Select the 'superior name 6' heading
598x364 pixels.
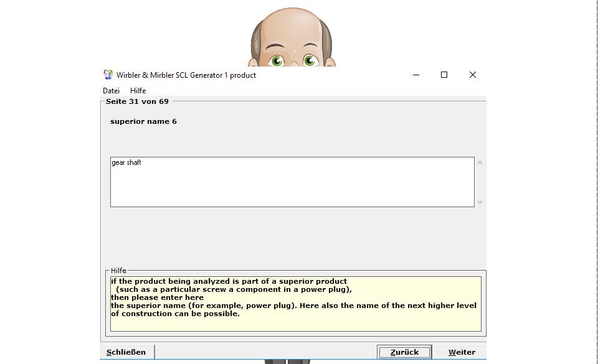pos(143,121)
